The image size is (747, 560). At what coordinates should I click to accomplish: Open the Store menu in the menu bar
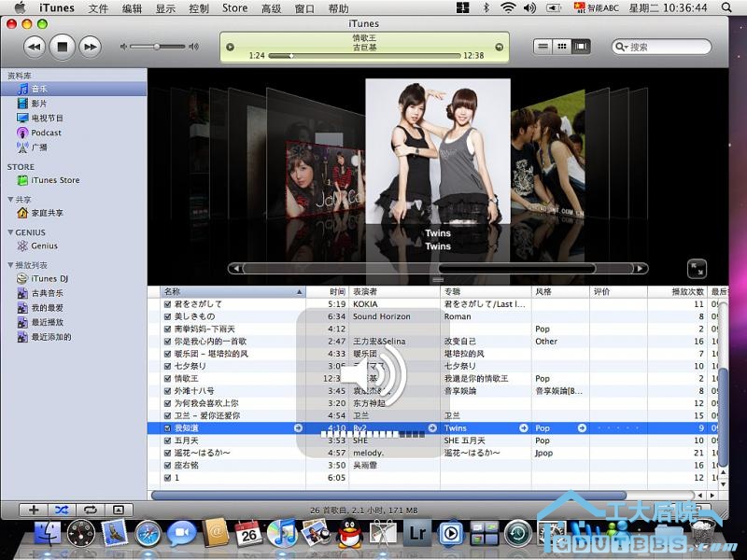(235, 8)
